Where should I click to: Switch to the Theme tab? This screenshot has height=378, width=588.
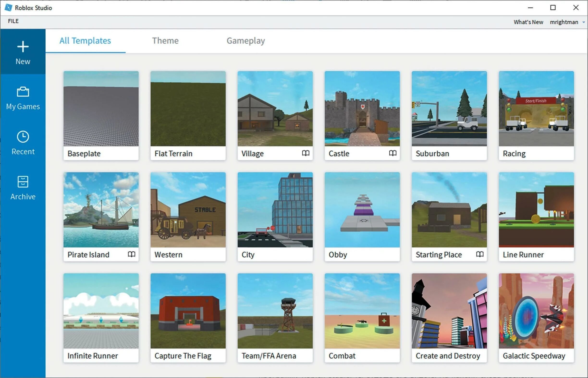tap(165, 41)
